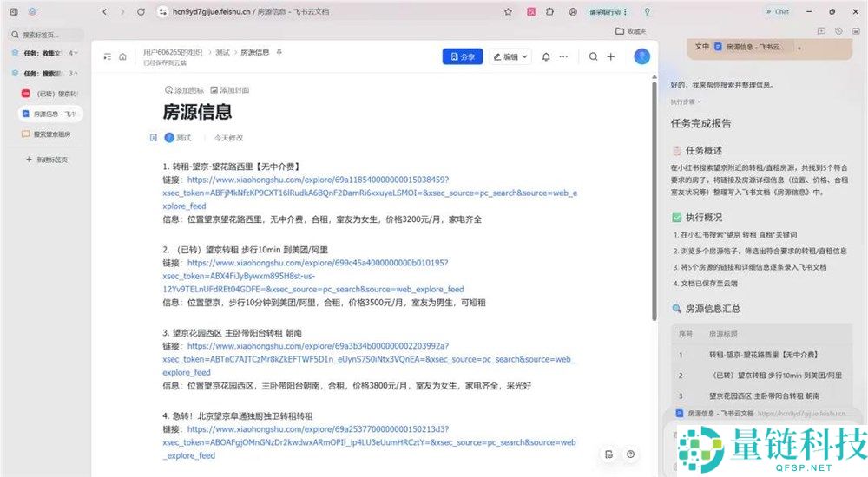Start a new chat in the assistant panel
The width and height of the screenshot is (868, 477).
(821, 31)
